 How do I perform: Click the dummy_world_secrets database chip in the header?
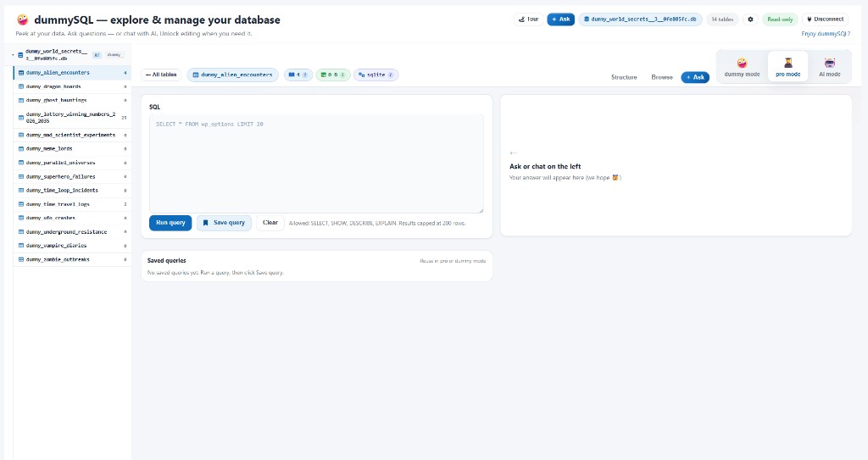[641, 19]
